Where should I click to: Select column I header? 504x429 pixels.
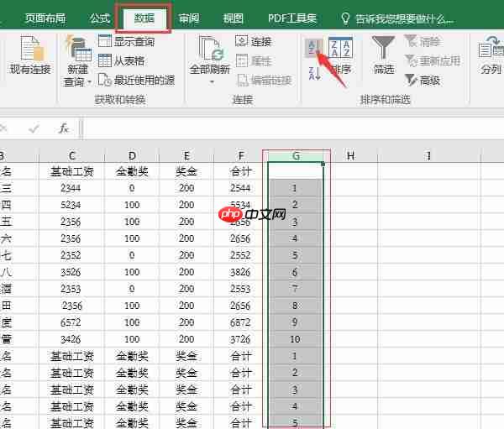point(428,156)
